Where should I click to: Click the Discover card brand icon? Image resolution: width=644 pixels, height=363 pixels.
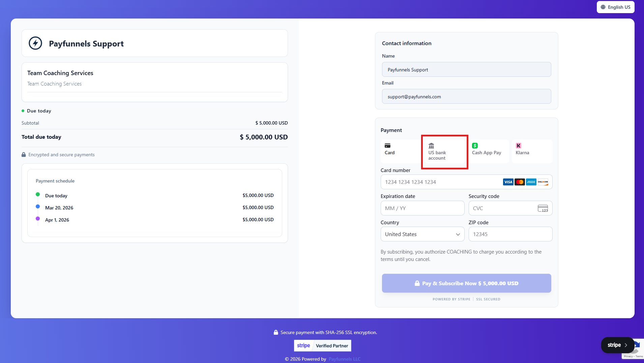tap(543, 182)
